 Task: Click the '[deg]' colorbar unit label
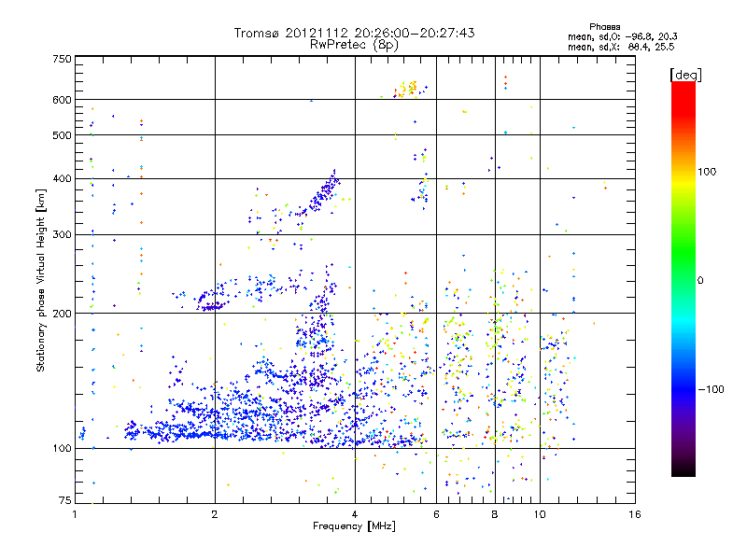685,75
